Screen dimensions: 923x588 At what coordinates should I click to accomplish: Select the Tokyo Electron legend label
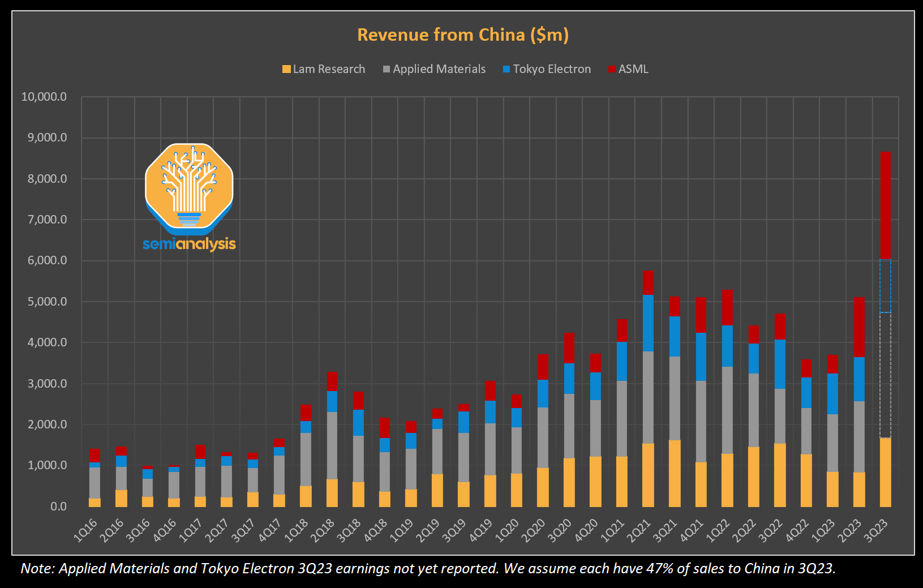coord(552,69)
